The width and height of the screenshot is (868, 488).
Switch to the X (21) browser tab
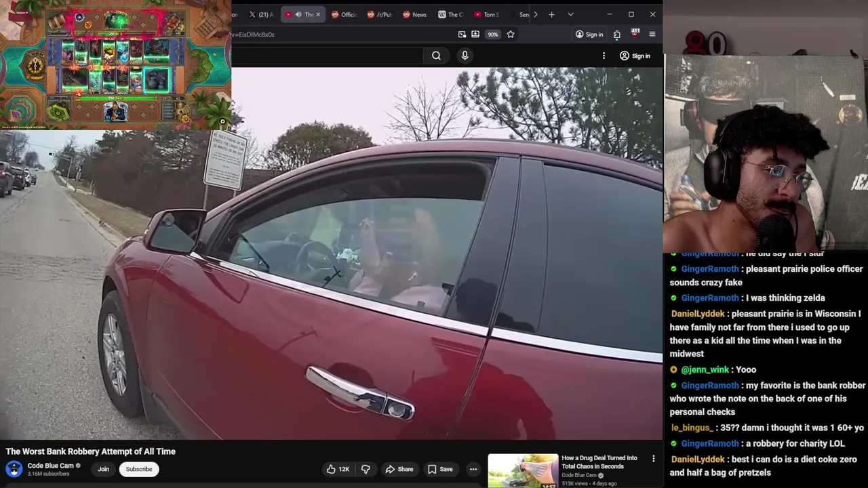(x=261, y=14)
